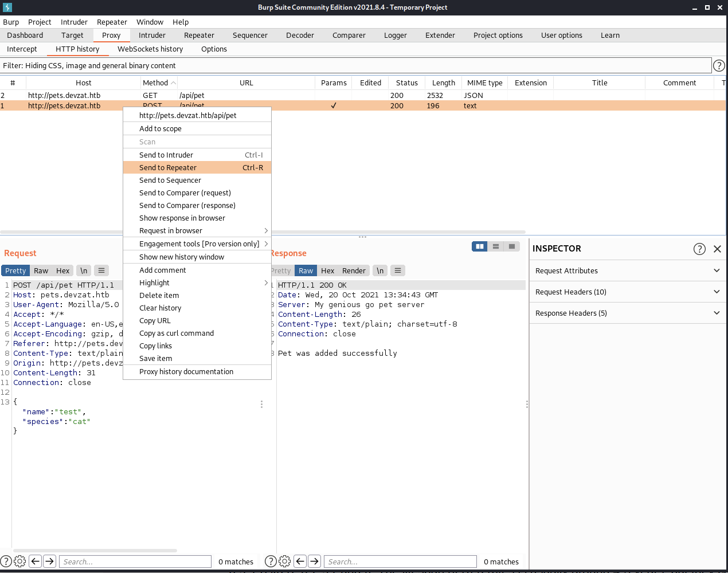Click the response search input field
This screenshot has width=728, height=573.
(x=400, y=562)
